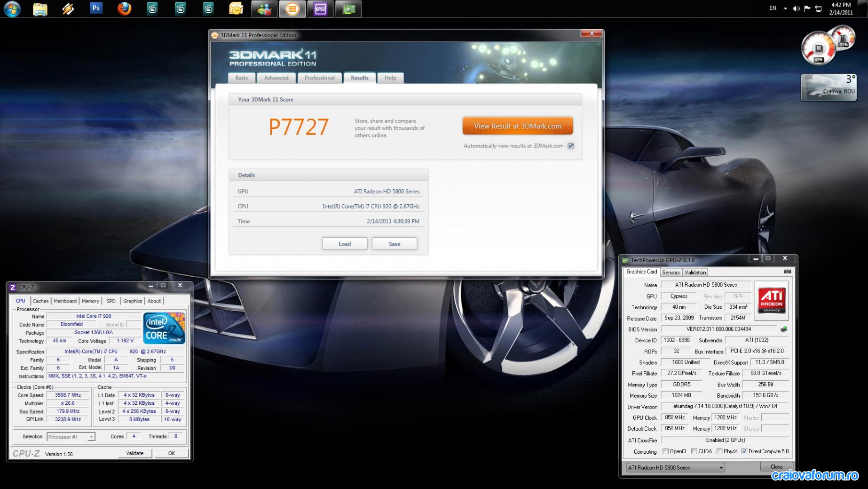Screen dimensions: 868x489
Task: Open the About tab in CPU-Z
Action: click(154, 301)
